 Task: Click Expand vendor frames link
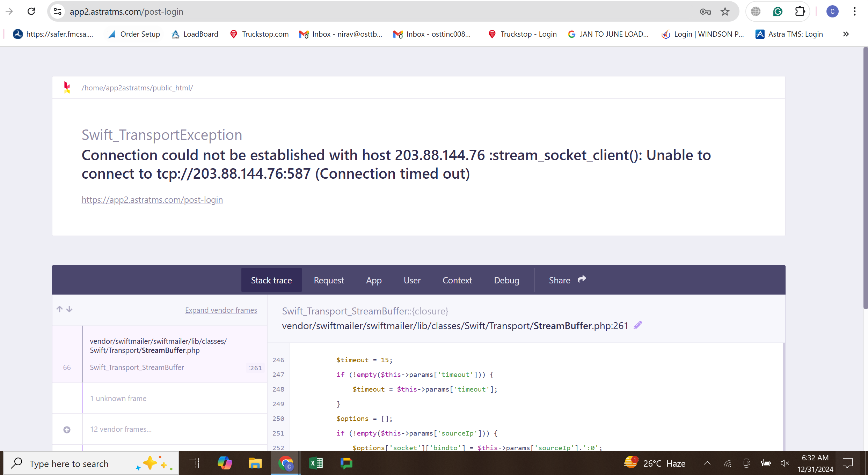[x=221, y=310]
